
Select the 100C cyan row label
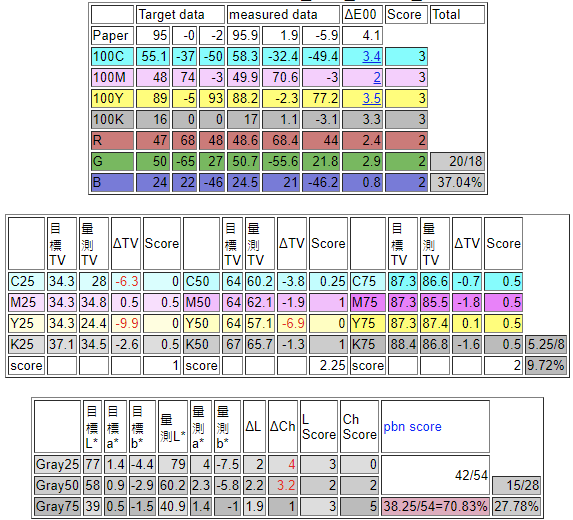click(113, 56)
